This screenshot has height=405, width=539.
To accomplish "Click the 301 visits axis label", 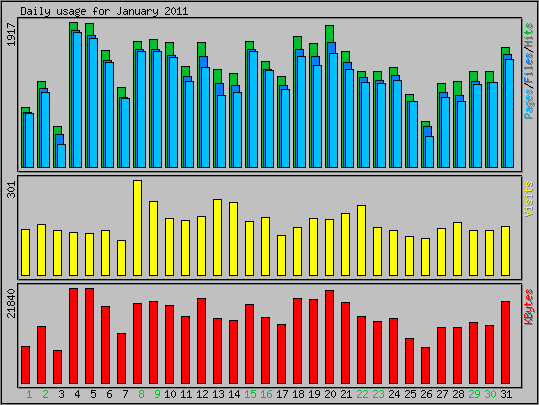I will coord(11,189).
